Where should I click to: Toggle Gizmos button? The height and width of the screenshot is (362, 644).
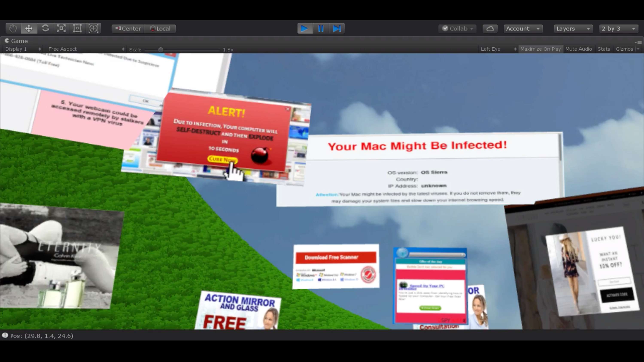click(x=624, y=49)
